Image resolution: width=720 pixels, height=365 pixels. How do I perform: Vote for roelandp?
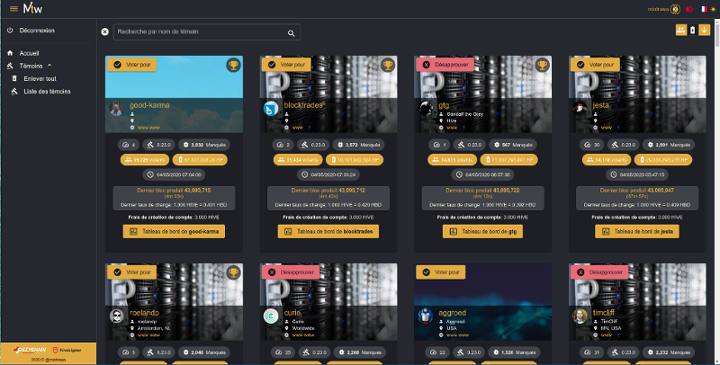click(x=132, y=272)
